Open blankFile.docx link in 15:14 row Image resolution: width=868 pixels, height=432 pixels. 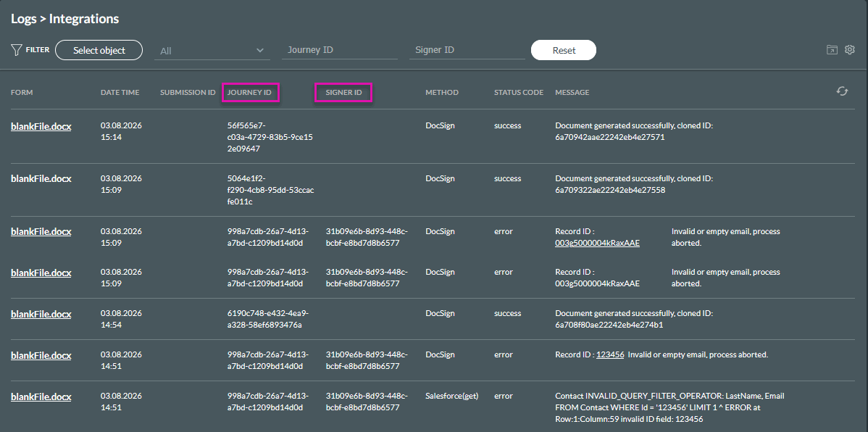tap(41, 127)
